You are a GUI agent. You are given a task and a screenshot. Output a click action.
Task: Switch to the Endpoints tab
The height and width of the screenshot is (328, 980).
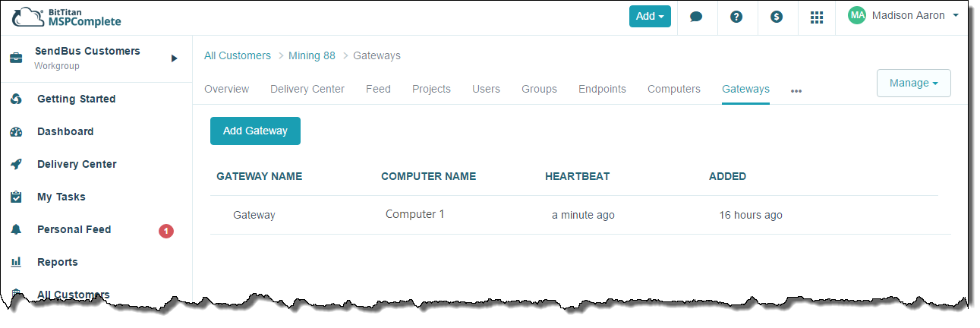[x=602, y=90]
